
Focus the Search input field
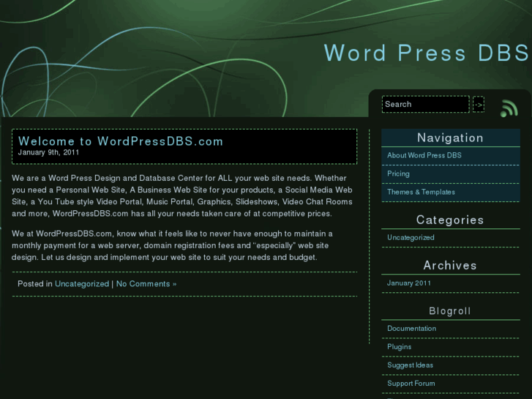point(426,104)
